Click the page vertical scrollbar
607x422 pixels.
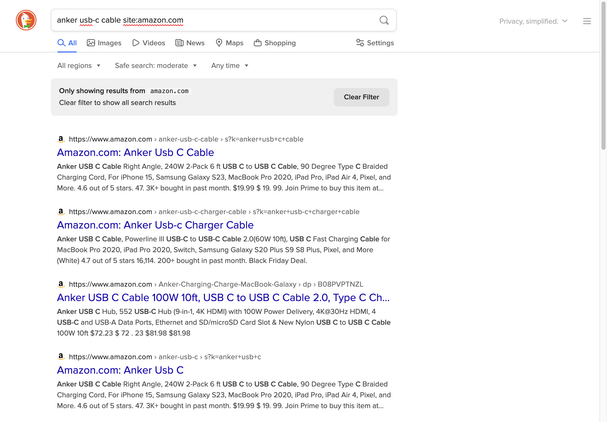[603, 77]
